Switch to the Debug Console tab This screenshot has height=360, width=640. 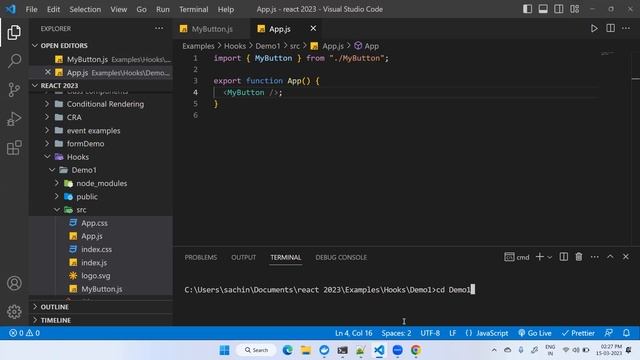coord(341,257)
